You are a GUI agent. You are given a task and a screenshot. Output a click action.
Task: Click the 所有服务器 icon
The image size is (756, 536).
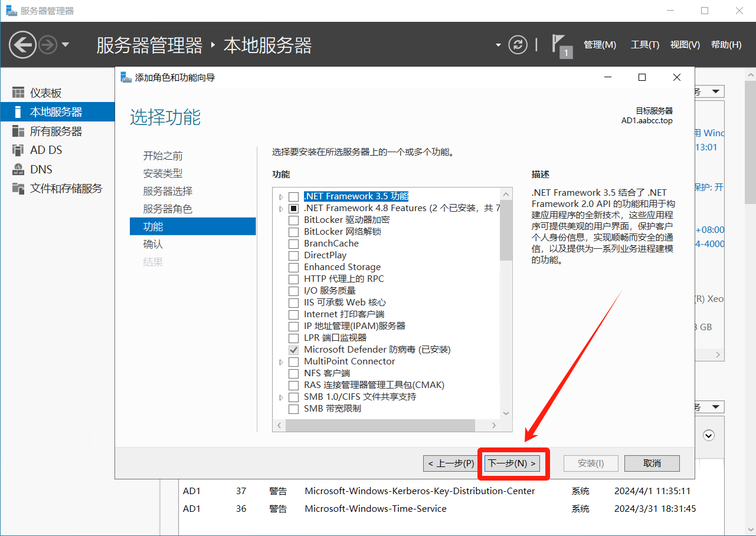pyautogui.click(x=19, y=131)
